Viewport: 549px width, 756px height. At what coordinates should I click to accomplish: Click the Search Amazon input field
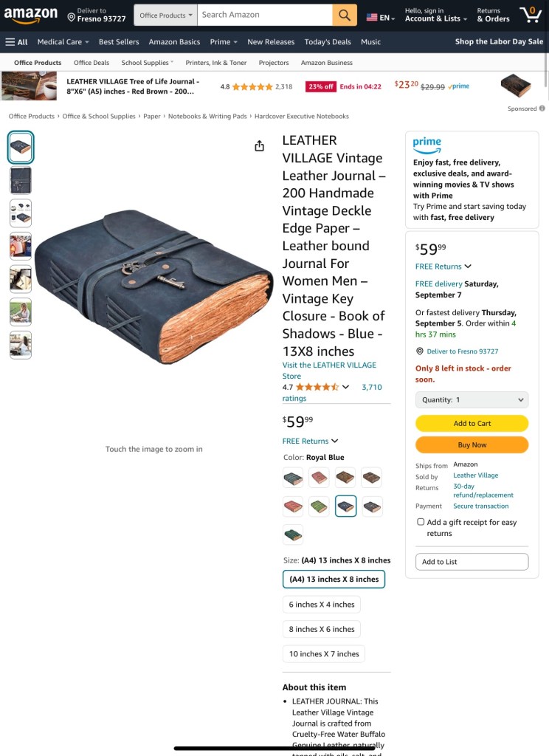[x=265, y=15]
